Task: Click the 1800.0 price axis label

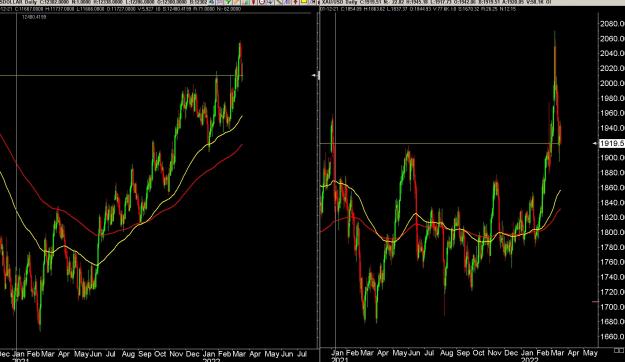Action: click(x=612, y=232)
